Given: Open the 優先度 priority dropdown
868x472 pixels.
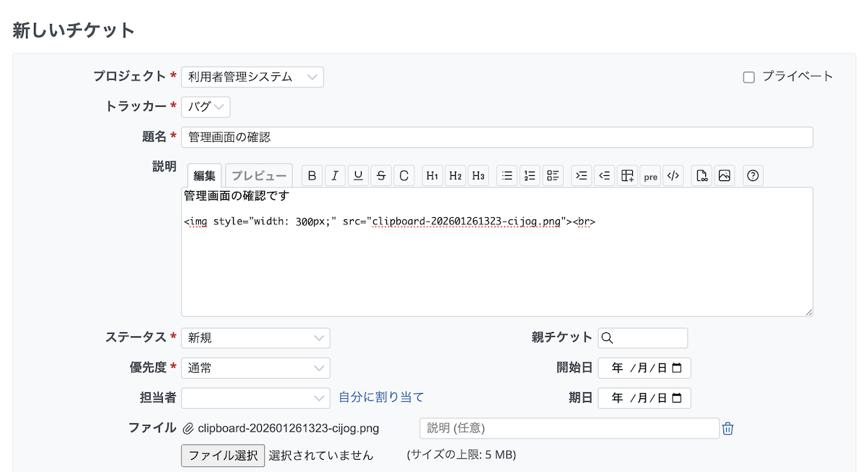Looking at the screenshot, I should coord(255,368).
